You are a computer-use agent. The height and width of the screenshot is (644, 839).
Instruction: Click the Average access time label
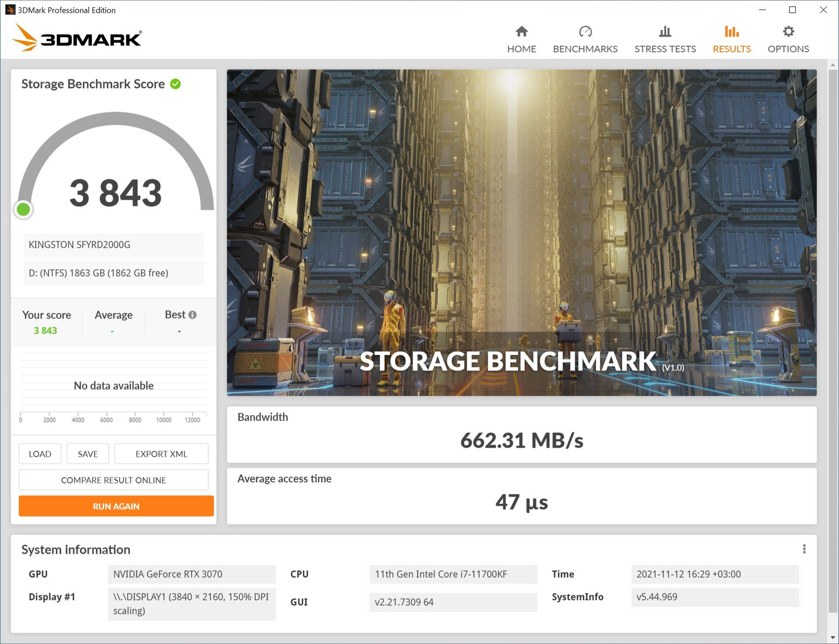point(284,479)
